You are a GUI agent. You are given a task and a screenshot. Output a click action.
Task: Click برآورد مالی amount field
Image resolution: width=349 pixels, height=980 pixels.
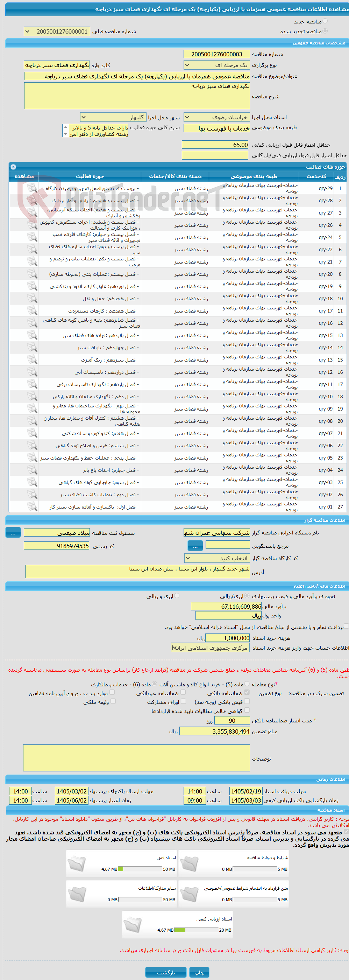click(226, 607)
